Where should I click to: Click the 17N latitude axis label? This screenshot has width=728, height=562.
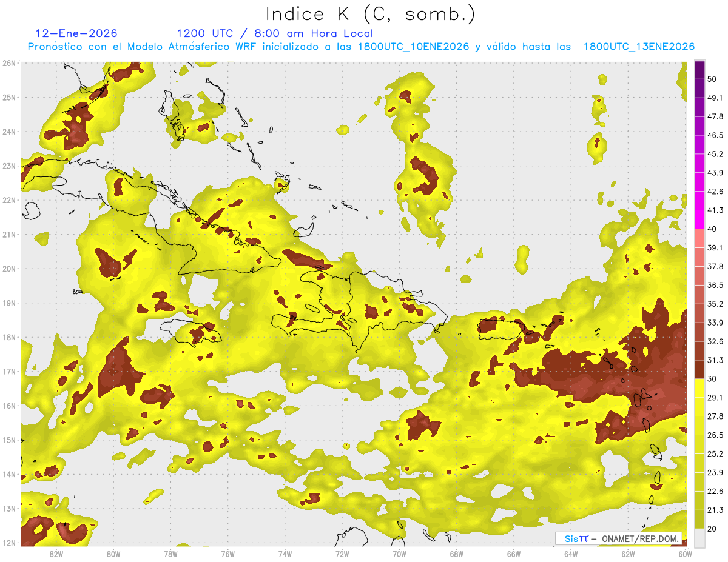point(9,371)
